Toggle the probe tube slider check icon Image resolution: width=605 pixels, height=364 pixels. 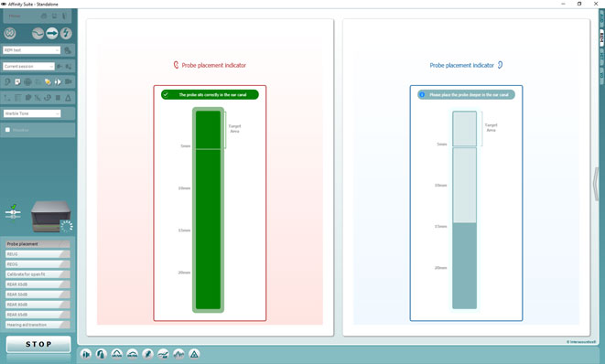(x=13, y=212)
